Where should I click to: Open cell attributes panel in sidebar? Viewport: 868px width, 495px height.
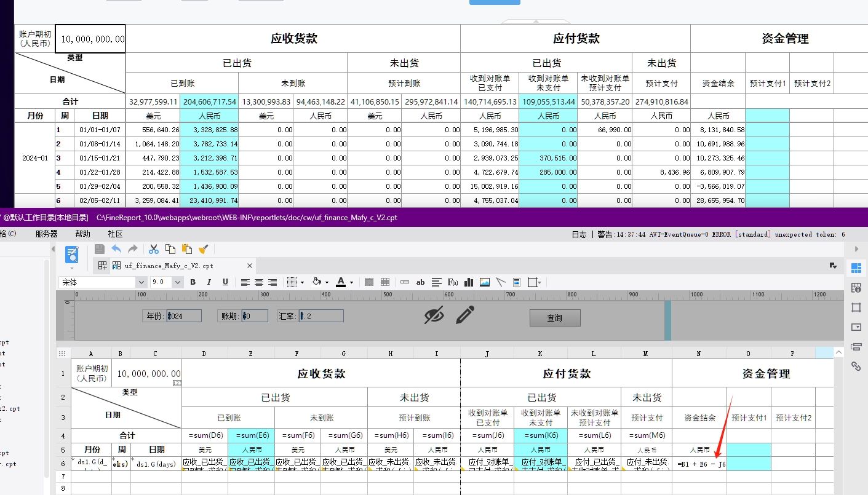point(856,288)
